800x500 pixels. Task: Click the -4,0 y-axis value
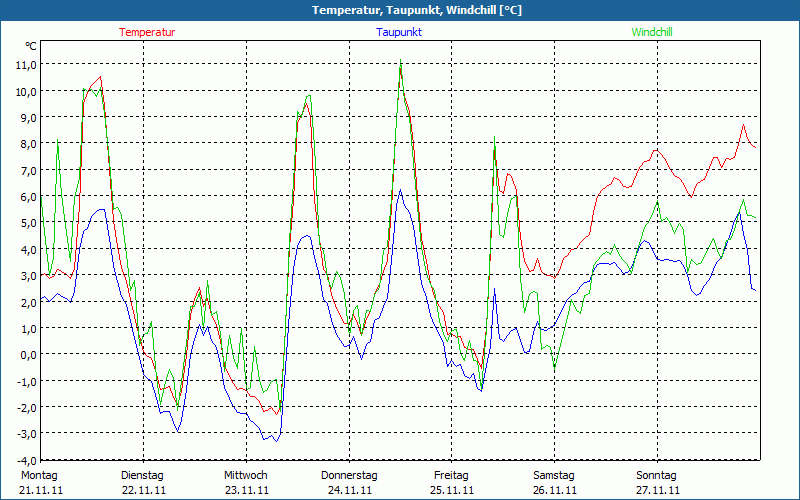coord(27,461)
